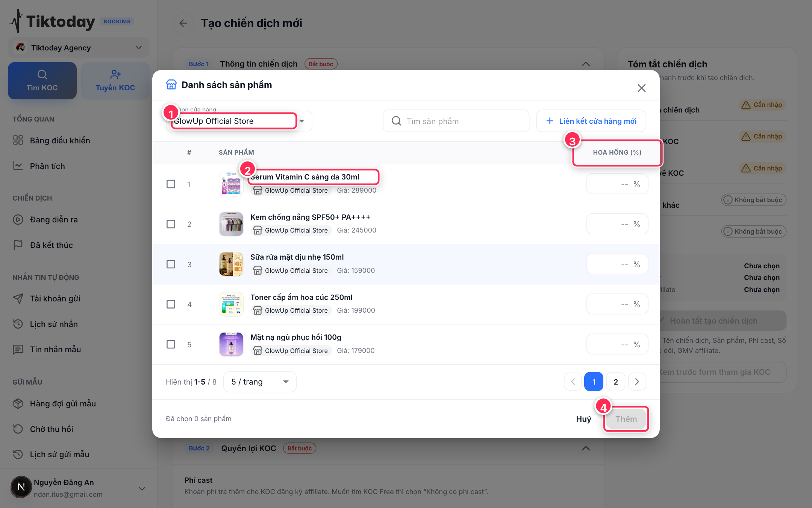Click the back arrow beside Tạo chiến dịch mới

point(183,23)
